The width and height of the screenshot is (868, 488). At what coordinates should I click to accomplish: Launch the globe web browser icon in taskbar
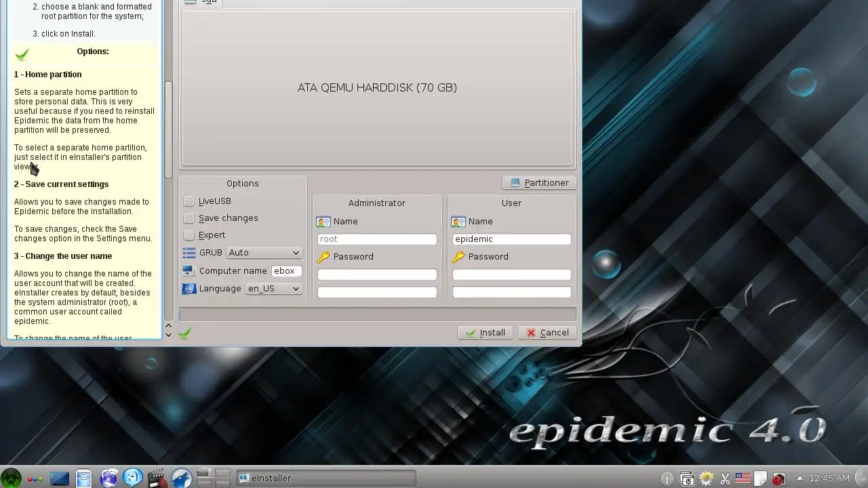[x=108, y=478]
